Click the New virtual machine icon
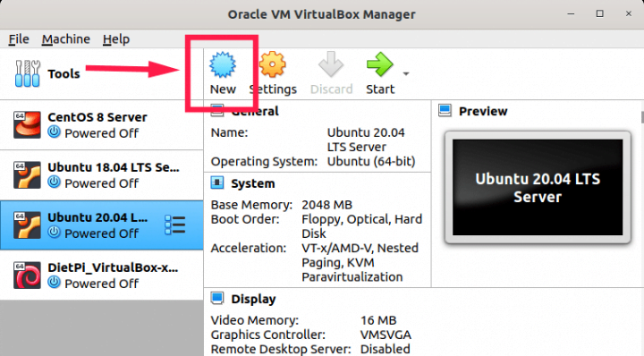Screen dimensions: 644x356 pos(223,64)
